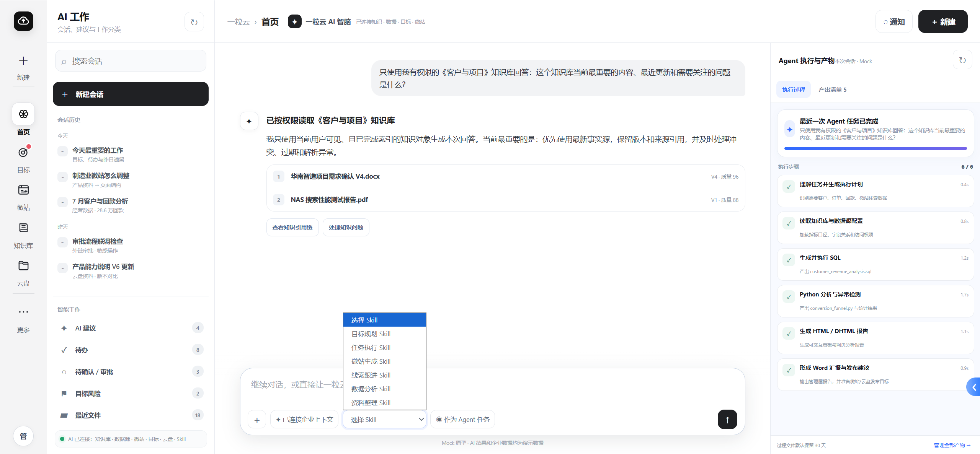Click the Agent task progress bar

point(875,148)
